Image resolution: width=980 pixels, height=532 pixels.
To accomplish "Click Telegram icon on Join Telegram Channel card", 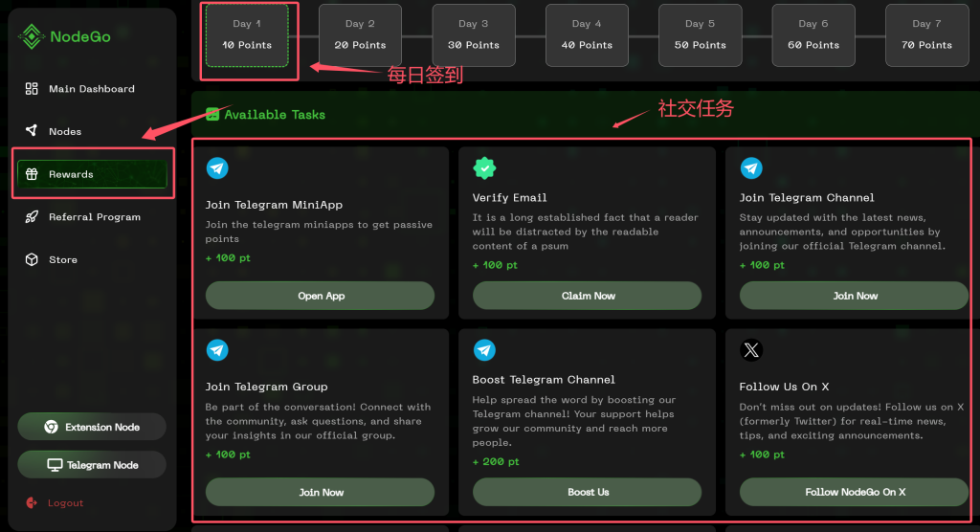I will (x=751, y=168).
